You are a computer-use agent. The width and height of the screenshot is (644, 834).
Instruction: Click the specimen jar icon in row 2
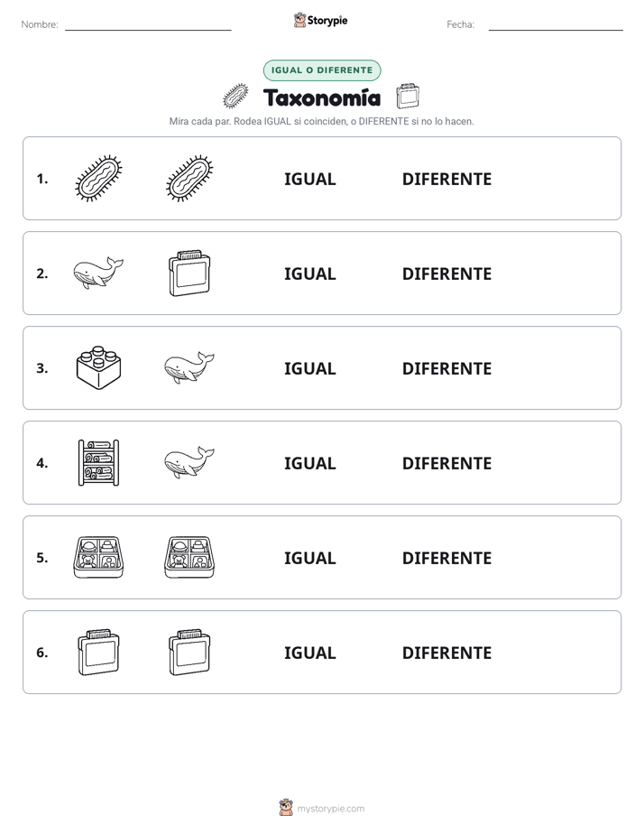(x=189, y=273)
